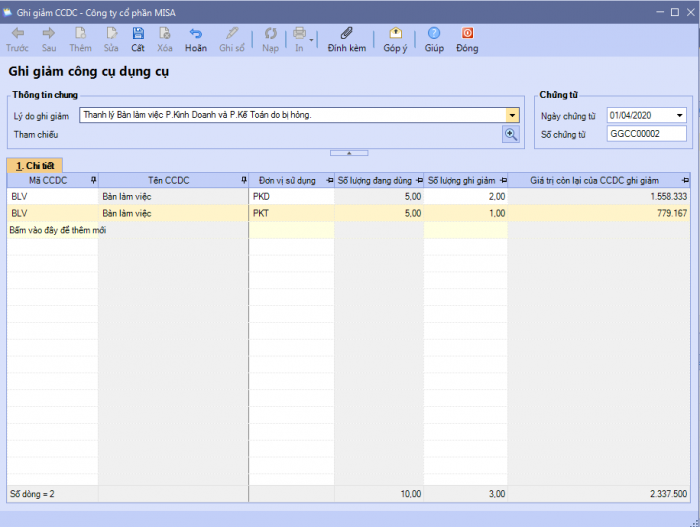
Task: Click the Đính kèm paperclip icon
Action: [346, 33]
